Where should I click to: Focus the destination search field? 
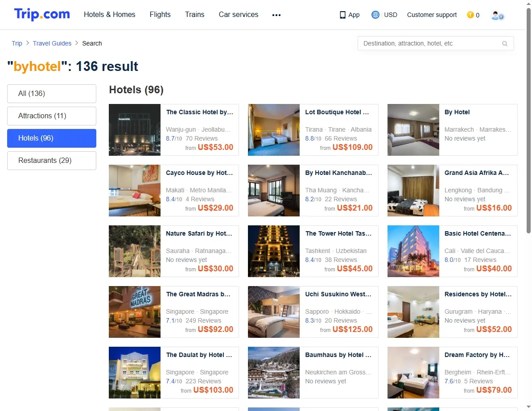pyautogui.click(x=436, y=43)
